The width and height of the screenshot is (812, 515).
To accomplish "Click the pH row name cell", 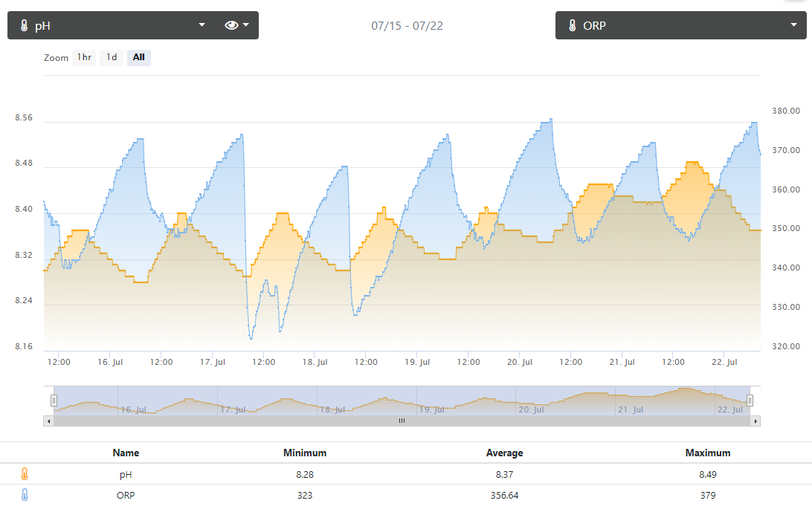I will pos(126,475).
